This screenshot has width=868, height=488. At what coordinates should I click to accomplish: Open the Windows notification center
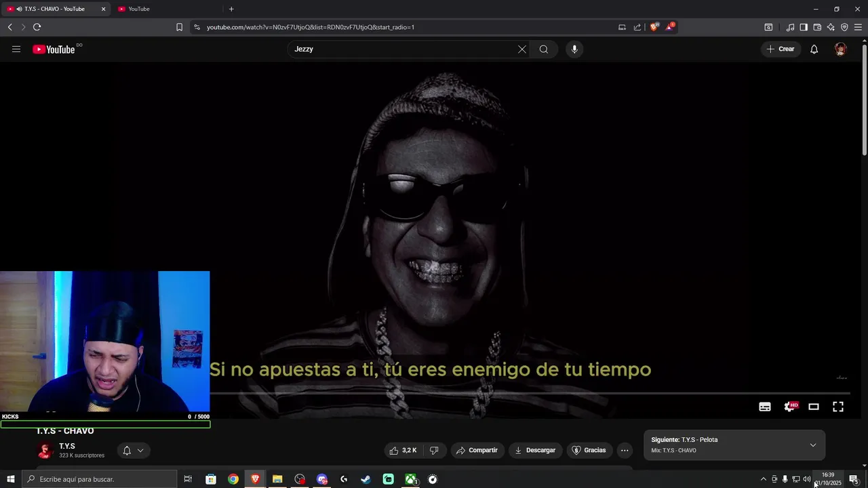[x=854, y=479]
